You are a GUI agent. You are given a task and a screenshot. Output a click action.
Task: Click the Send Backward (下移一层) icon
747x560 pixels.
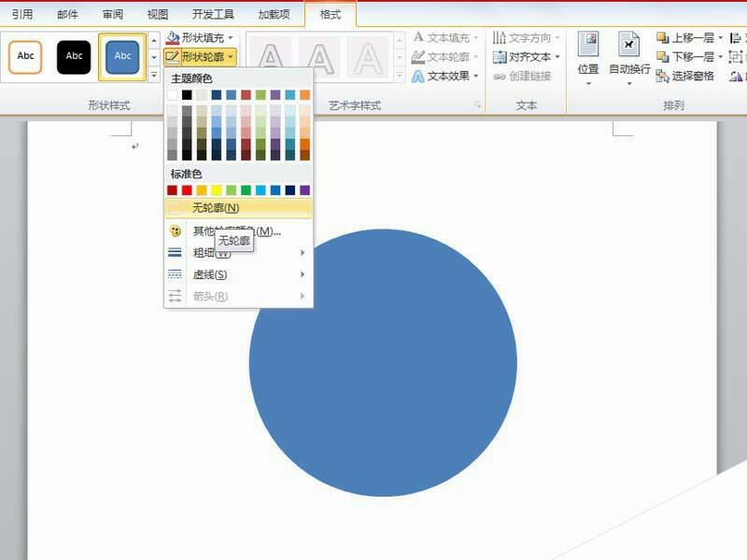pyautogui.click(x=663, y=57)
